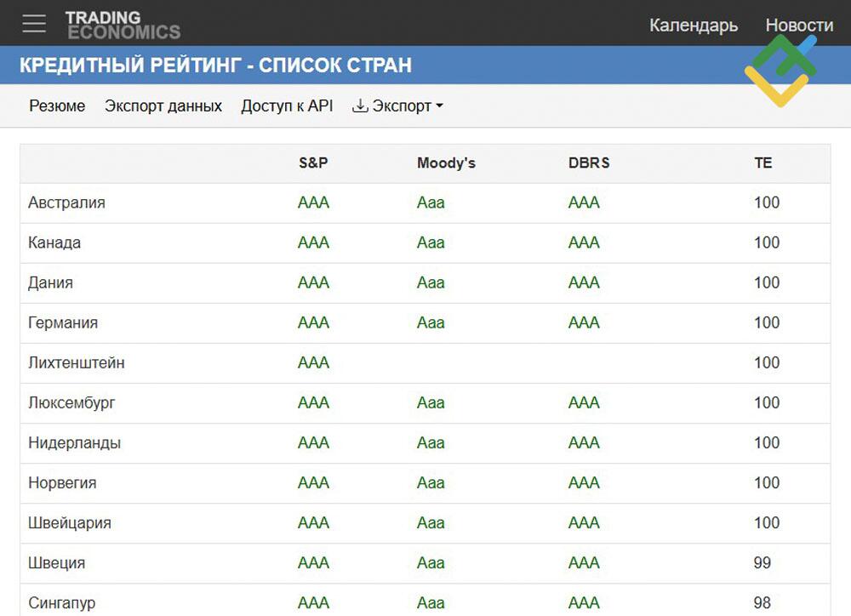Click Дания's Moody's Aaa rating
851x616 pixels.
coord(431,282)
